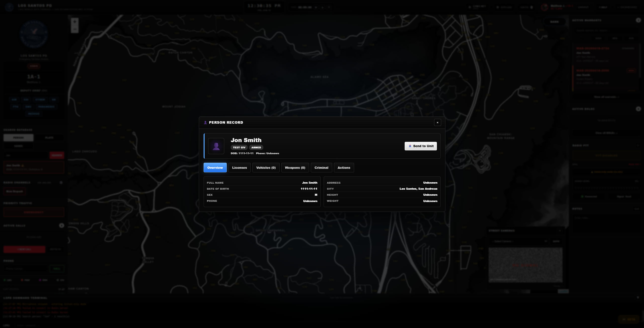
Task: Select the Person search database tab
Action: pos(18,138)
